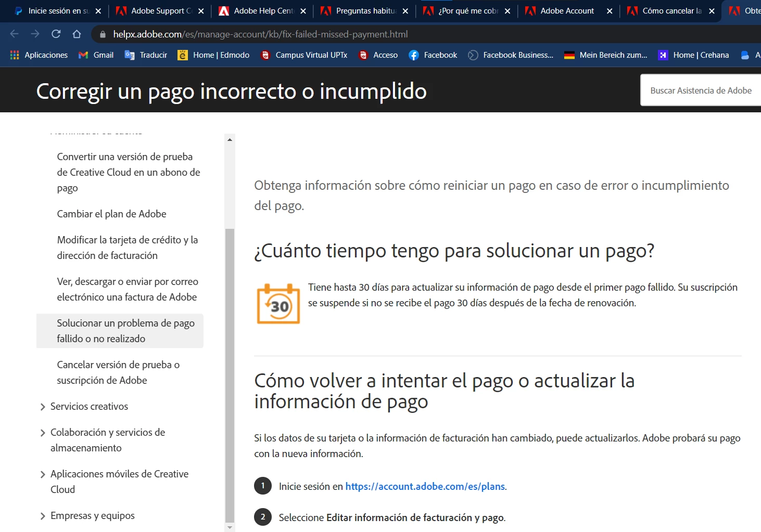Open the Gmail bookmark
Image resolution: width=761 pixels, height=532 pixels.
click(x=96, y=55)
